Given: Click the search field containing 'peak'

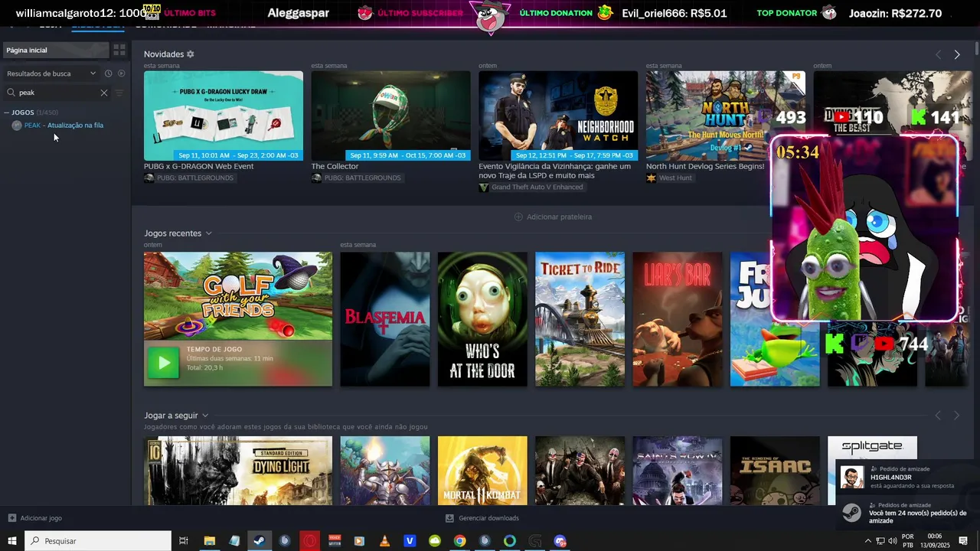Looking at the screenshot, I should point(57,93).
